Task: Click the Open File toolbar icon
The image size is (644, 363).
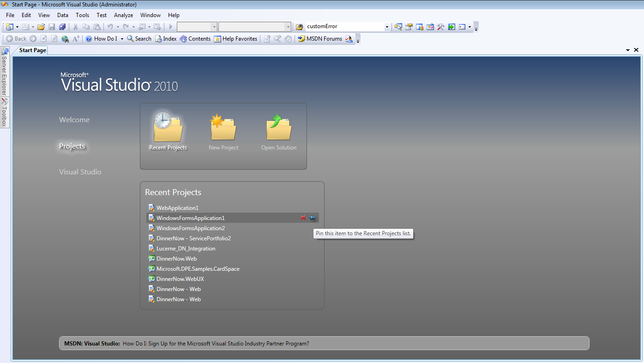Action: (x=41, y=27)
